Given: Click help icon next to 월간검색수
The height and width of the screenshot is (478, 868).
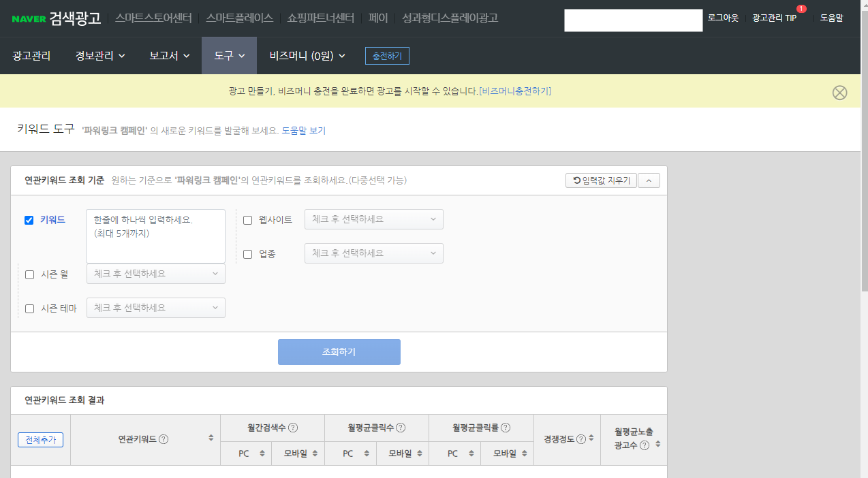Looking at the screenshot, I should [293, 428].
